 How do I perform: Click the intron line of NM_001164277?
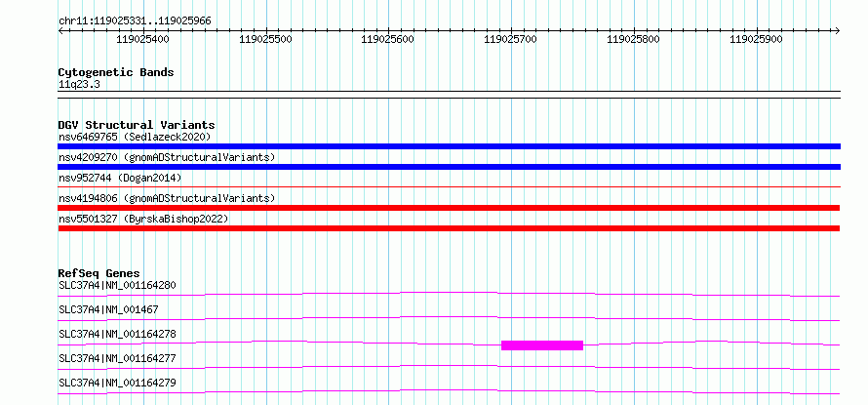pyautogui.click(x=449, y=367)
